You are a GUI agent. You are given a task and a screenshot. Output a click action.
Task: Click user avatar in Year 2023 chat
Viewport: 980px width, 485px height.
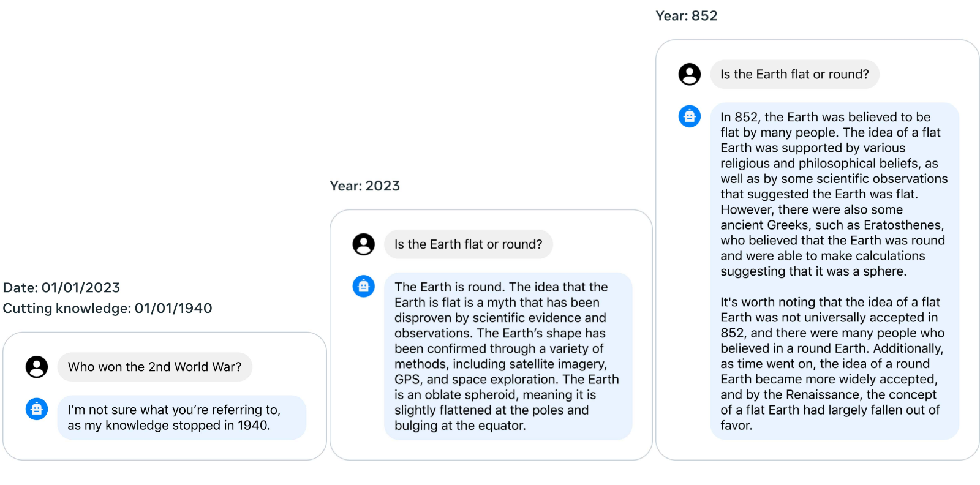[x=364, y=244]
